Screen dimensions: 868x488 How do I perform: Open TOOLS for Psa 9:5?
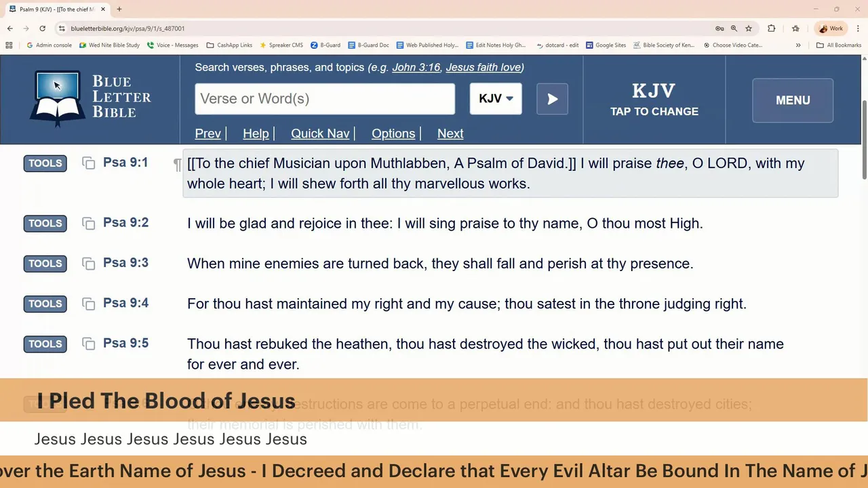45,344
